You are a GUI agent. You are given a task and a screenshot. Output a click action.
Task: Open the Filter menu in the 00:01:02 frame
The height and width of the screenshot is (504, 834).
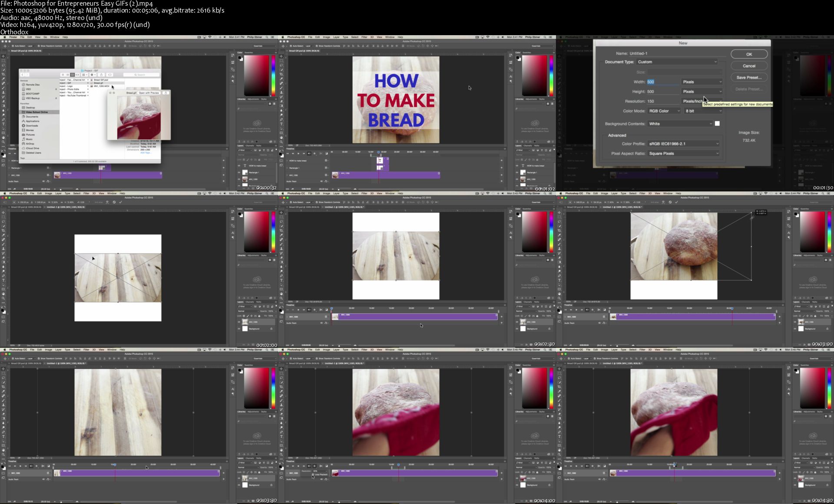(x=364, y=37)
